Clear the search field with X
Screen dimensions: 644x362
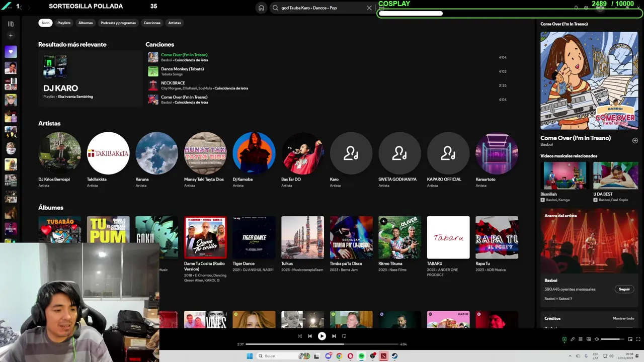point(369,8)
